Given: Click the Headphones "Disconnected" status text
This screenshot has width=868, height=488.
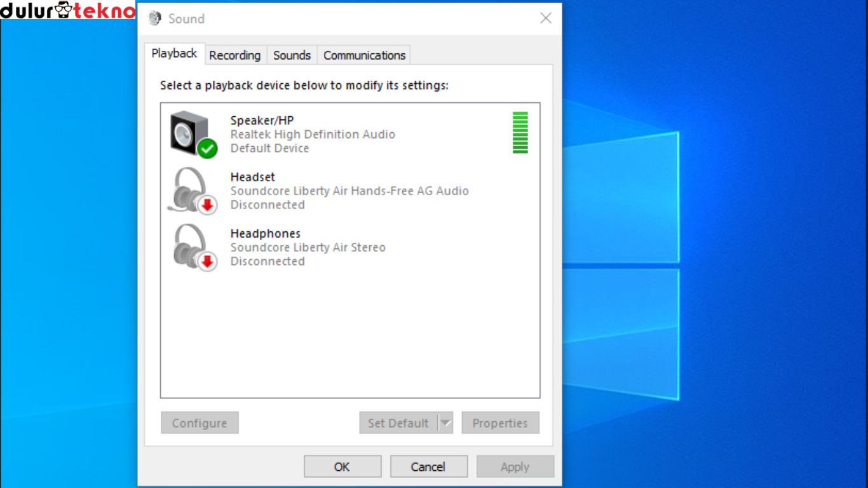Looking at the screenshot, I should pyautogui.click(x=268, y=261).
